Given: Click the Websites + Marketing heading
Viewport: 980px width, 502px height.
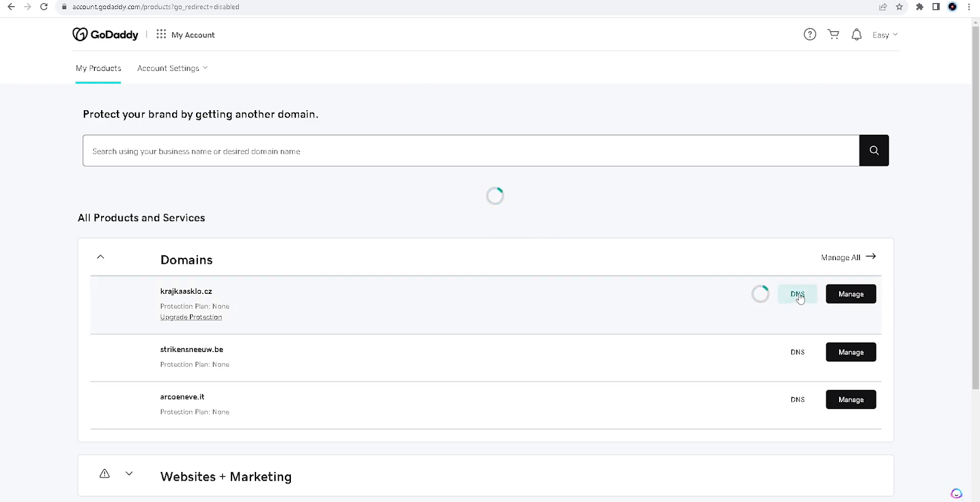Looking at the screenshot, I should tap(226, 476).
